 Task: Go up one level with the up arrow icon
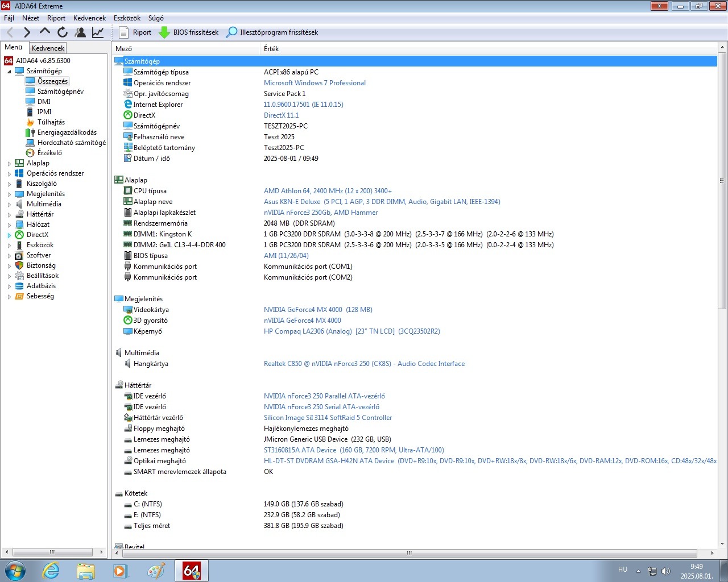[45, 32]
